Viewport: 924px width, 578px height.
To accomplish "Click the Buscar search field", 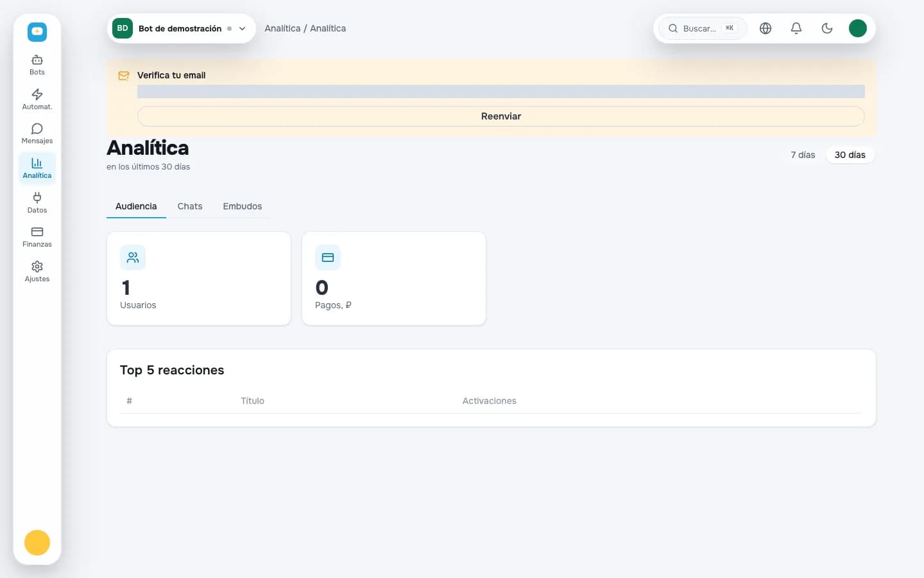I will click(x=703, y=28).
